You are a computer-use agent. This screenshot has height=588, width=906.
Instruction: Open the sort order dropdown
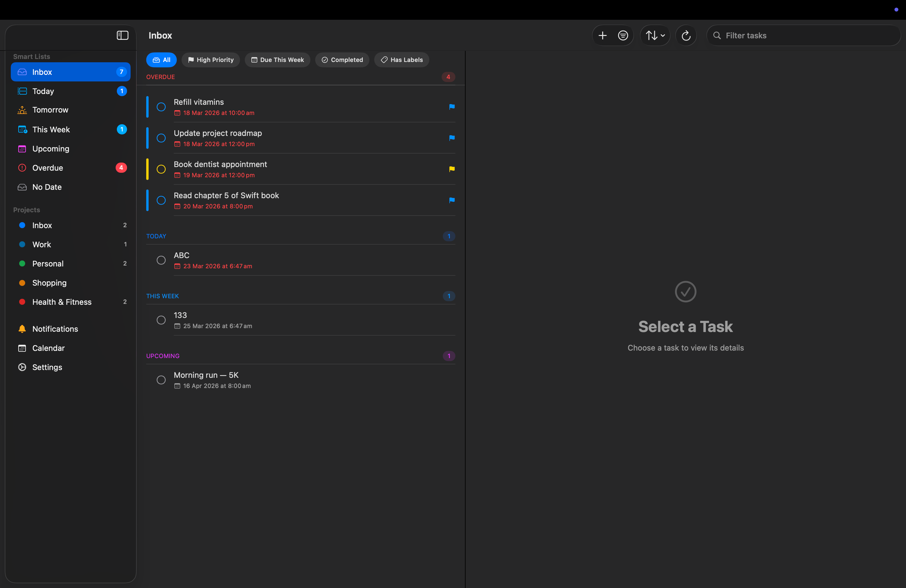click(x=655, y=35)
